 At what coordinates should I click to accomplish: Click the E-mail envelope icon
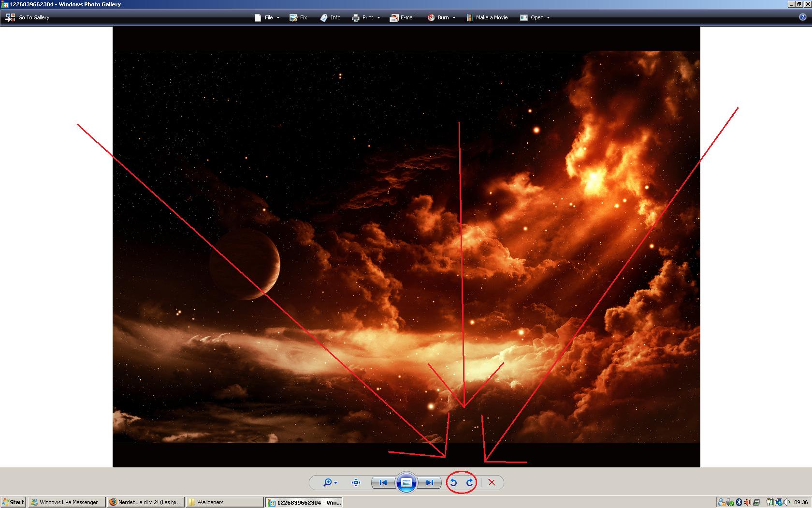click(394, 18)
